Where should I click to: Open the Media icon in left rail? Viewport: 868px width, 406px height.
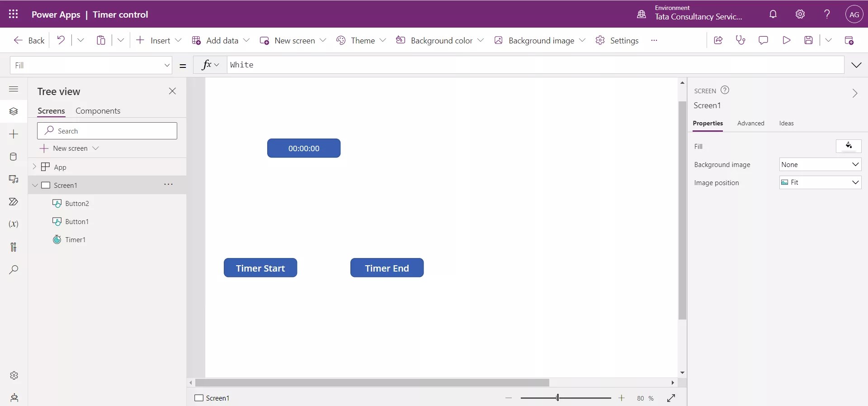pos(14,179)
